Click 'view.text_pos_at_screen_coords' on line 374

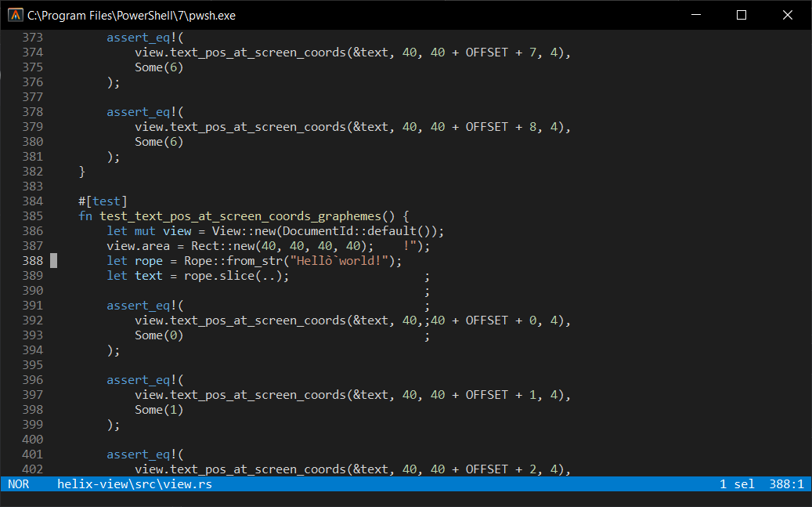pos(240,53)
